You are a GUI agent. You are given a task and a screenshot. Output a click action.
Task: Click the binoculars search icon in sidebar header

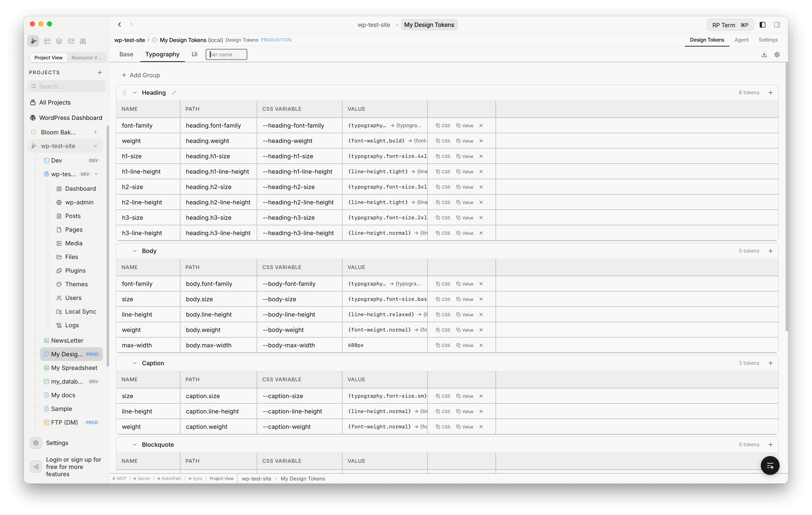83,41
